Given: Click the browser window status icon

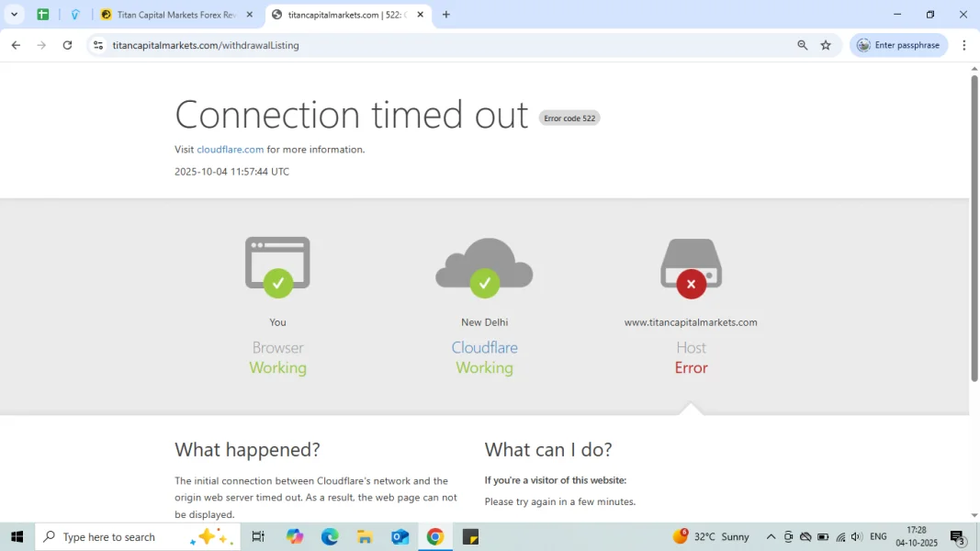Looking at the screenshot, I should (x=277, y=266).
